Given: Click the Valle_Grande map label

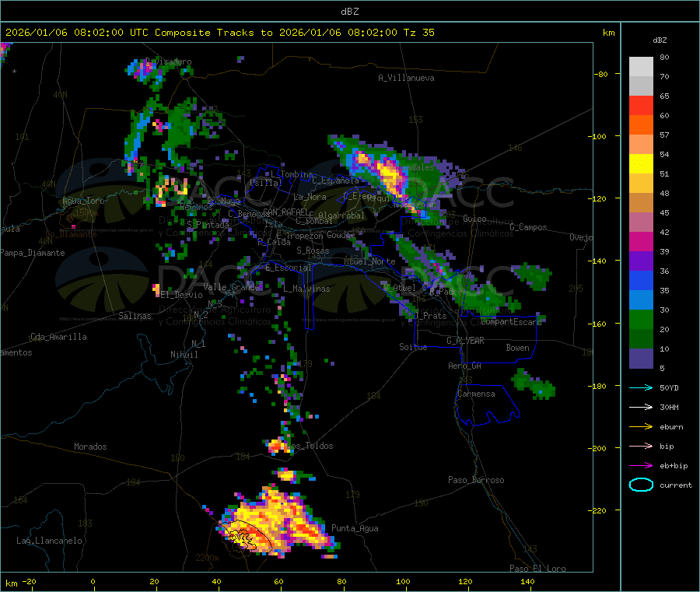Looking at the screenshot, I should [x=231, y=286].
